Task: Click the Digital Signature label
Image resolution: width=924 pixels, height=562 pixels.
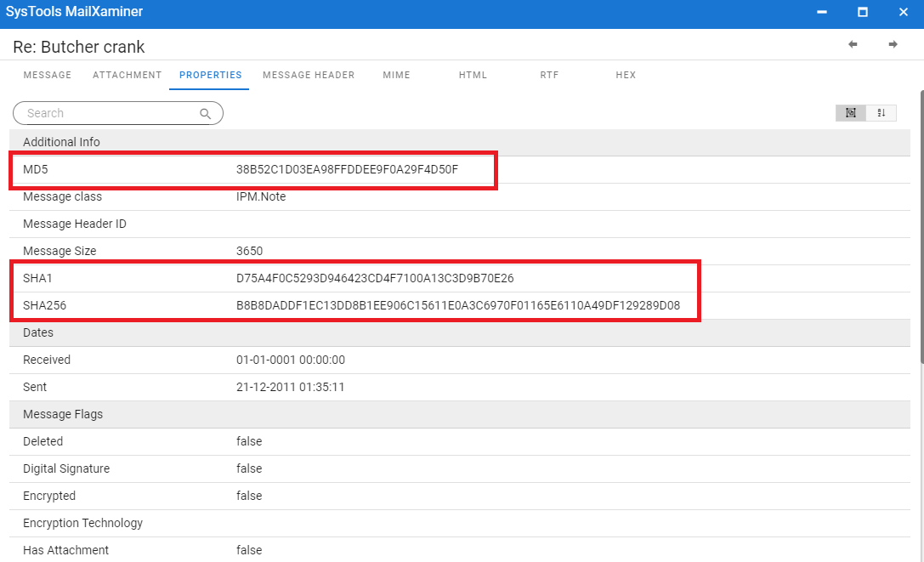Action: click(66, 468)
